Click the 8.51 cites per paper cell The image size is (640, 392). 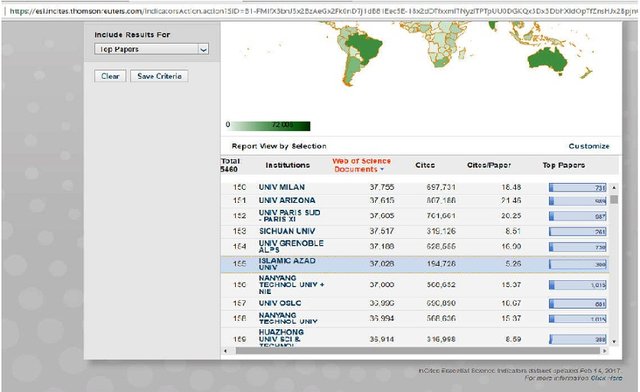click(x=513, y=231)
